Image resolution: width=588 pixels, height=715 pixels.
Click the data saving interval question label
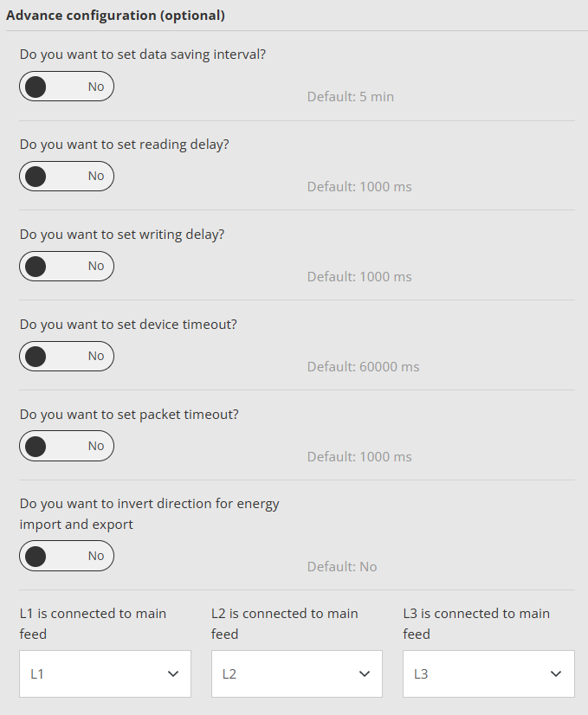click(143, 54)
